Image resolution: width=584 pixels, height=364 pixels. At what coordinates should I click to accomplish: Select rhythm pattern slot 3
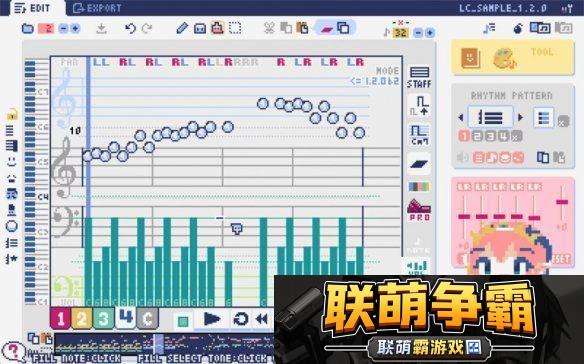tap(491, 136)
